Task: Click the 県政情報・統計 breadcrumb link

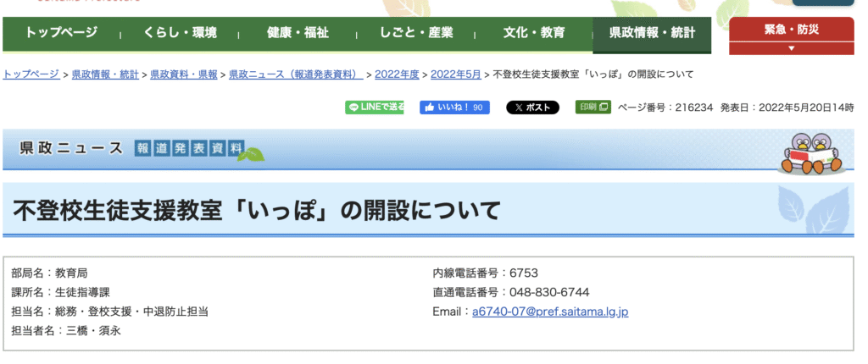Action: pyautogui.click(x=105, y=74)
